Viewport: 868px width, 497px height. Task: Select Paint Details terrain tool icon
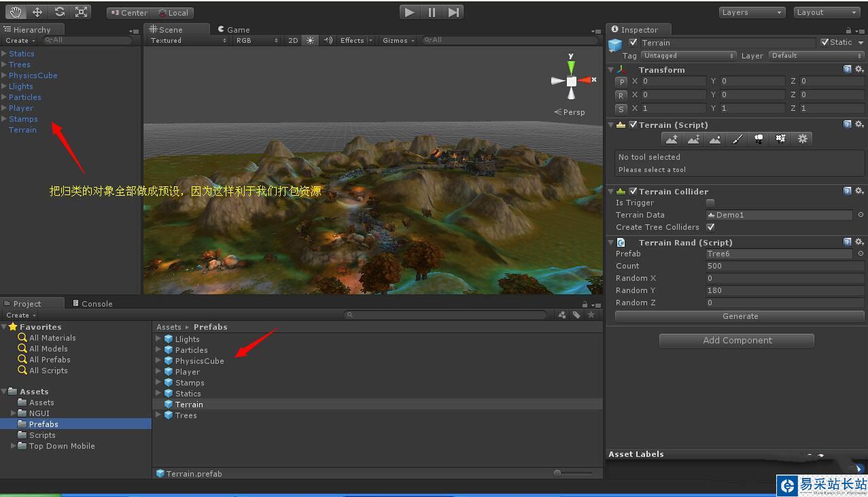[780, 139]
